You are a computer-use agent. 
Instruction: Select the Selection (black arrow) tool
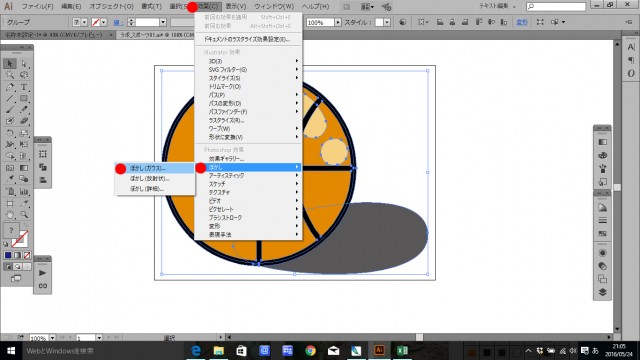pyautogui.click(x=10, y=64)
